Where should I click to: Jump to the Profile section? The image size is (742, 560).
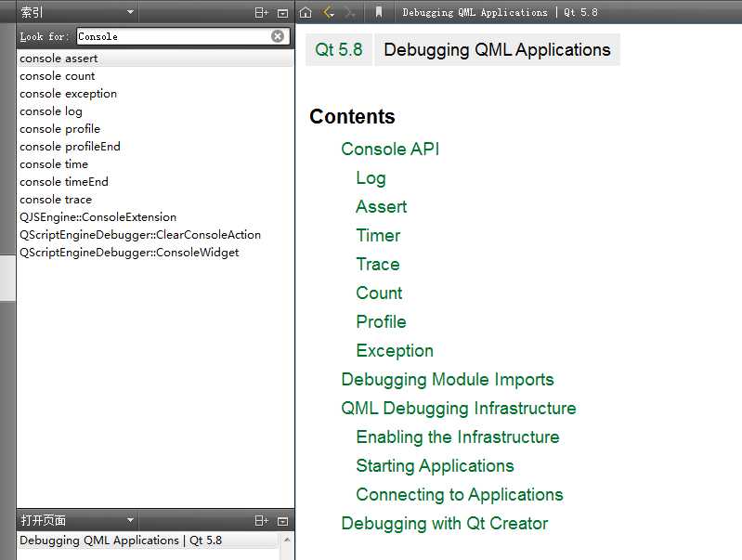pos(381,322)
